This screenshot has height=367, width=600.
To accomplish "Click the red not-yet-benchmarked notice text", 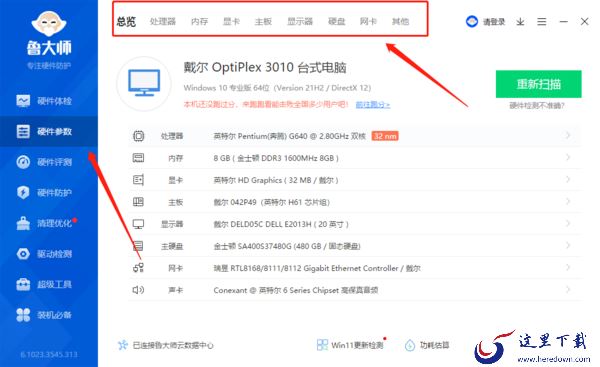I will coord(266,104).
